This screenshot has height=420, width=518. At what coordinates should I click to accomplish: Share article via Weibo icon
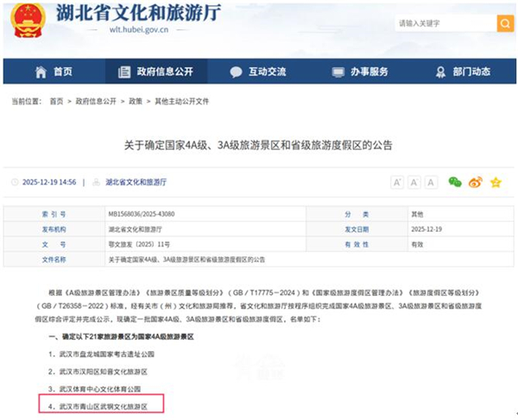476,182
